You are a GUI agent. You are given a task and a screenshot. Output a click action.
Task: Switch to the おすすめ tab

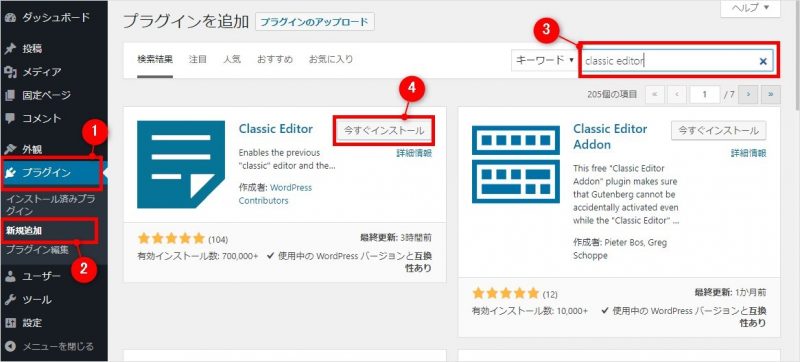[x=274, y=59]
